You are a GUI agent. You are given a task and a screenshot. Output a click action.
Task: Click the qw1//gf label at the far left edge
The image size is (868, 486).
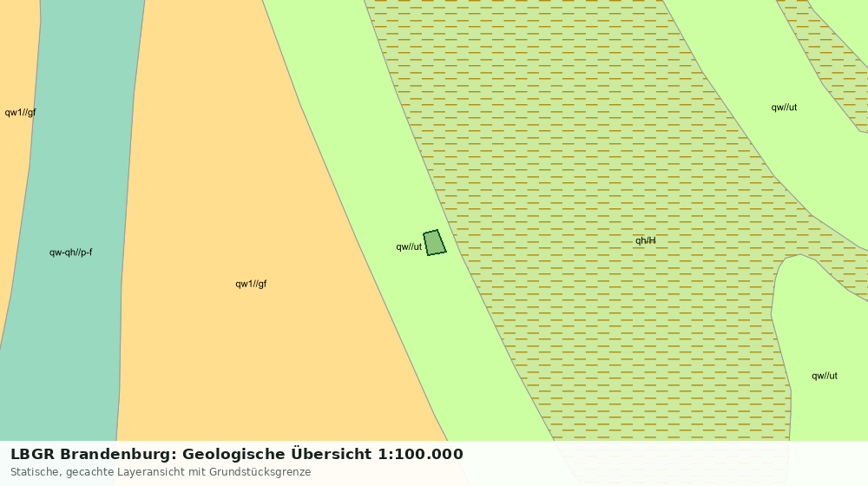pyautogui.click(x=20, y=112)
